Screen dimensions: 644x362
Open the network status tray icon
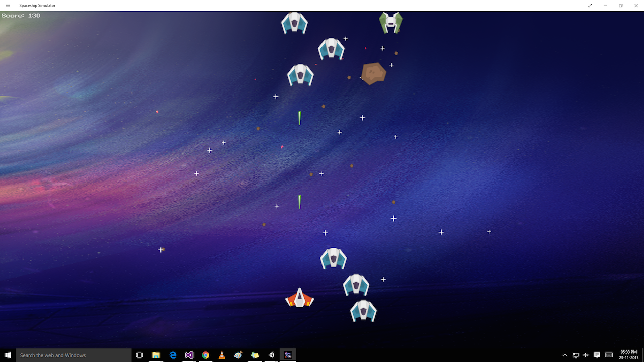pos(576,355)
